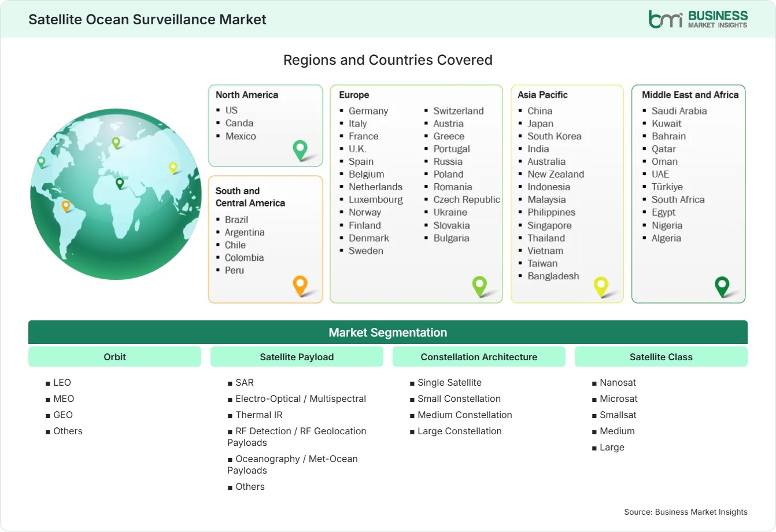776x532 pixels.
Task: Click the yellow pin on the globe
Action: 173,168
